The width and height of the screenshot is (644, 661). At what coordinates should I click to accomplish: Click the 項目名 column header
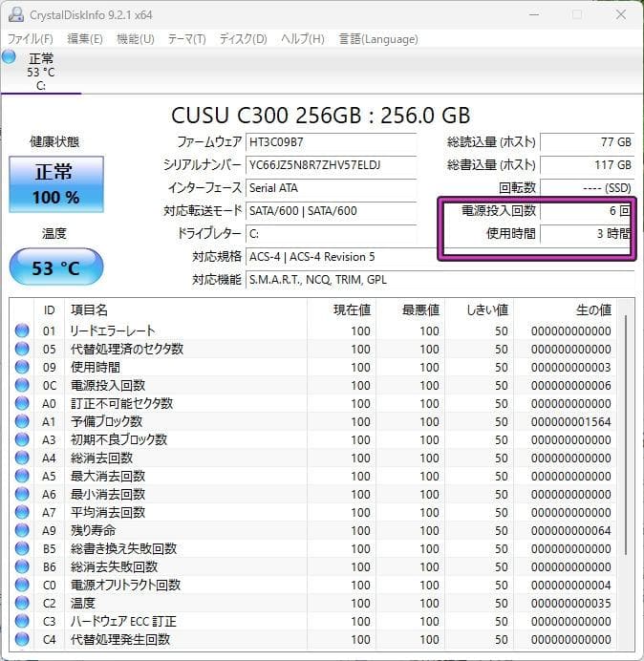point(185,309)
